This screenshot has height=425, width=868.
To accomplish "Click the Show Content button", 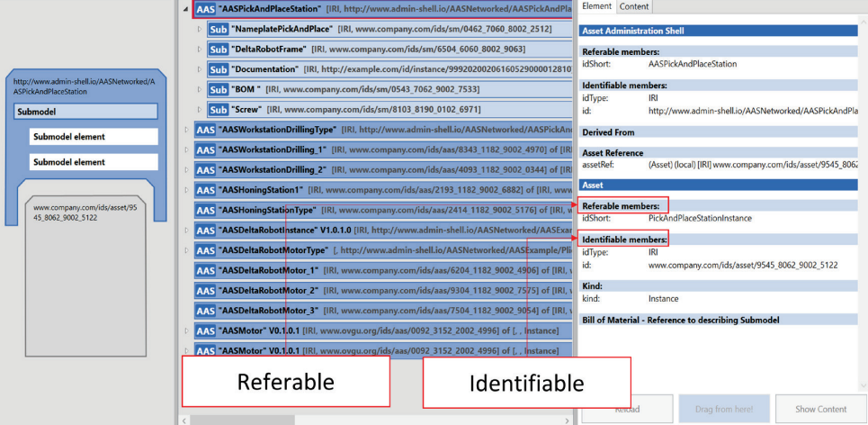I will (820, 410).
